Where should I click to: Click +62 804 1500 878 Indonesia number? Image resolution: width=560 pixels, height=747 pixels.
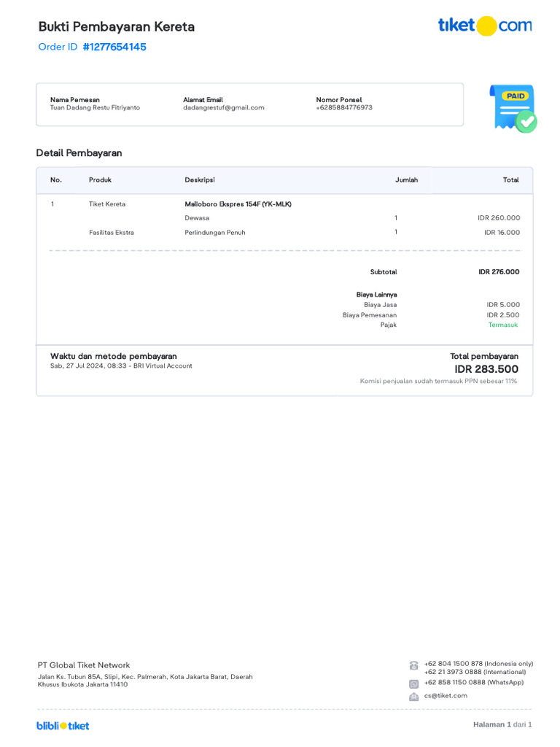(x=478, y=664)
